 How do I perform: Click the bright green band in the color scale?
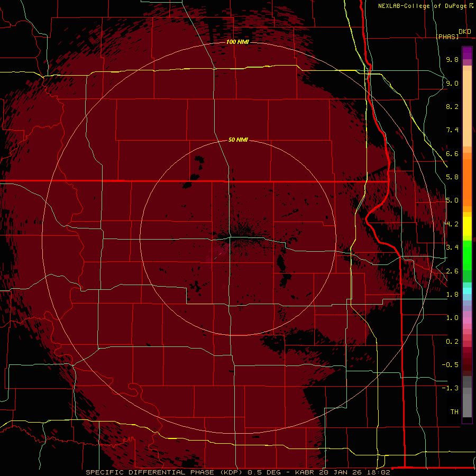467,255
